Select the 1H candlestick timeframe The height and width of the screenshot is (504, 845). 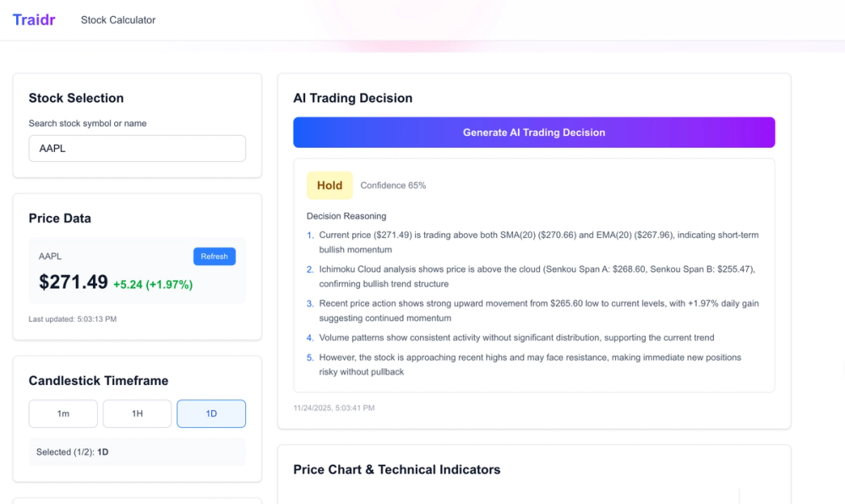pos(137,414)
